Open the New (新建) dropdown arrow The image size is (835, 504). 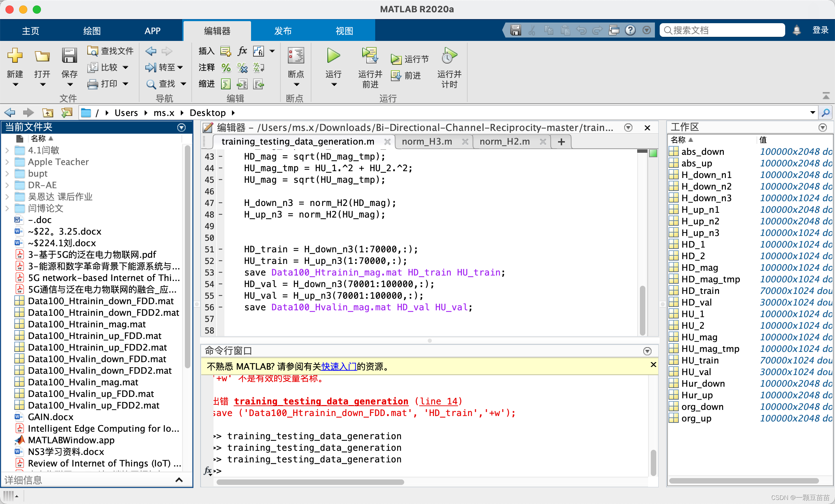click(x=15, y=84)
